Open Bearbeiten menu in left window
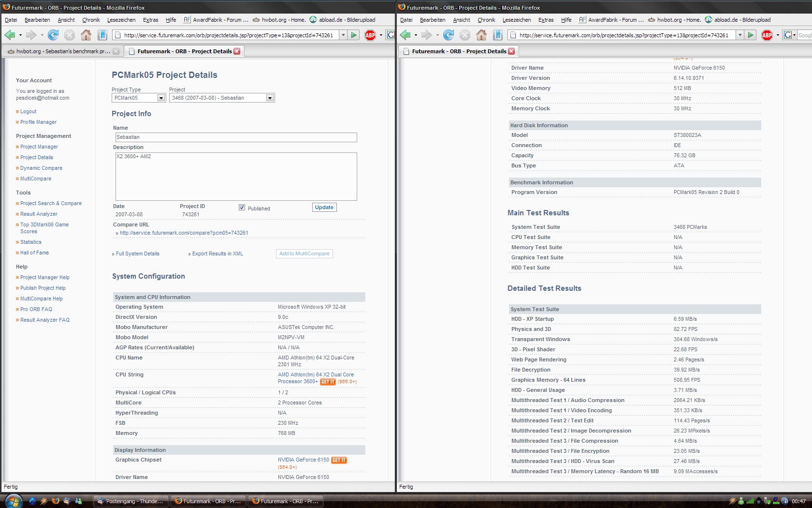This screenshot has height=508, width=812. [x=37, y=20]
